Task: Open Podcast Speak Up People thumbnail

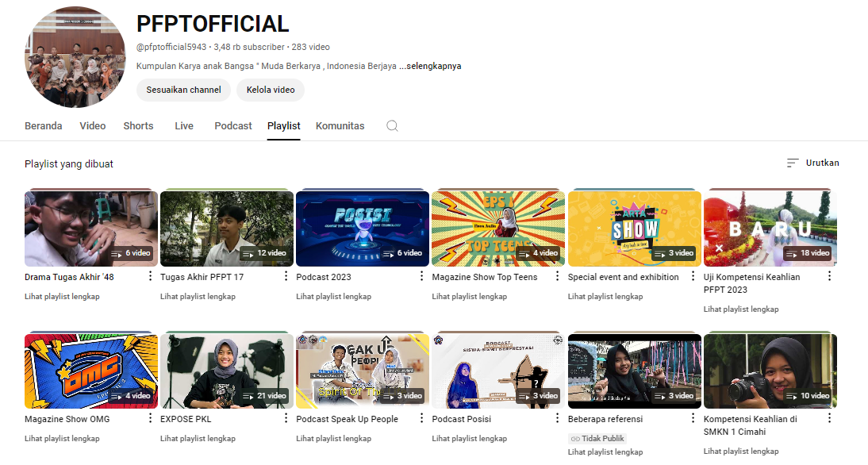Action: pos(363,371)
